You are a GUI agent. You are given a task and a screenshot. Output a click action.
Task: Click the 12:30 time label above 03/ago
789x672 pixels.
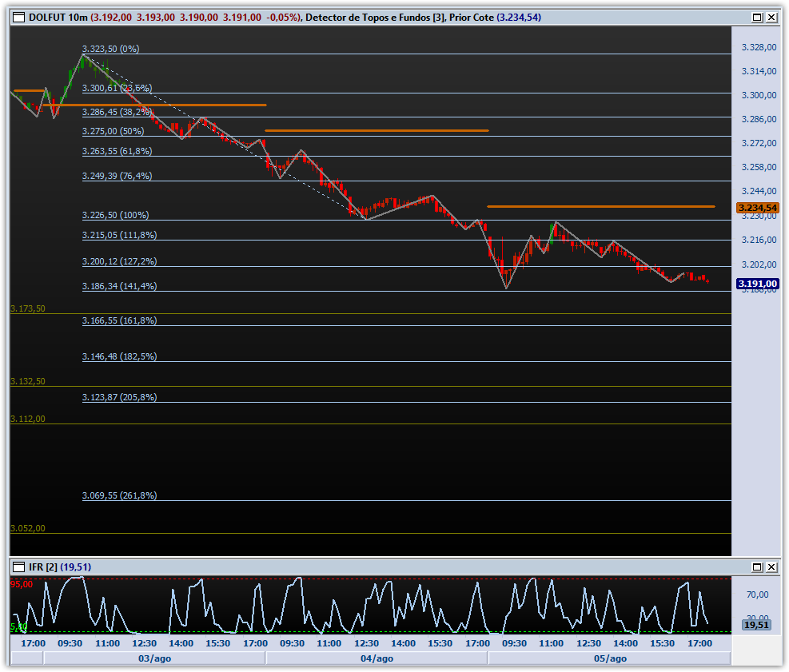coord(145,644)
